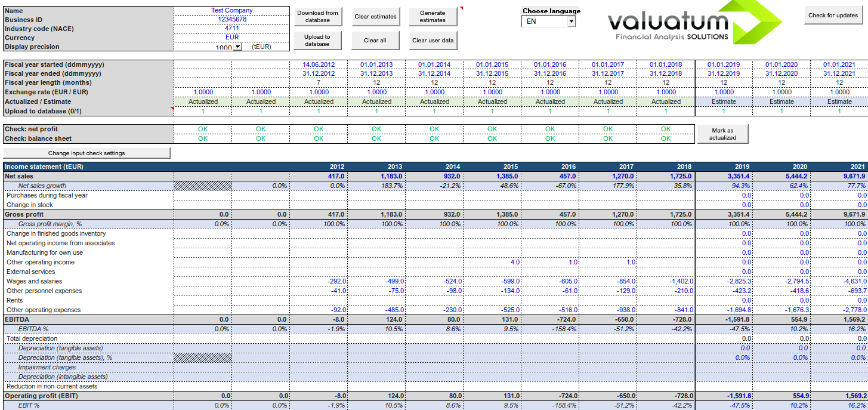Image resolution: width=868 pixels, height=410 pixels.
Task: Select the fiscal year length cell 7
Action: [319, 83]
